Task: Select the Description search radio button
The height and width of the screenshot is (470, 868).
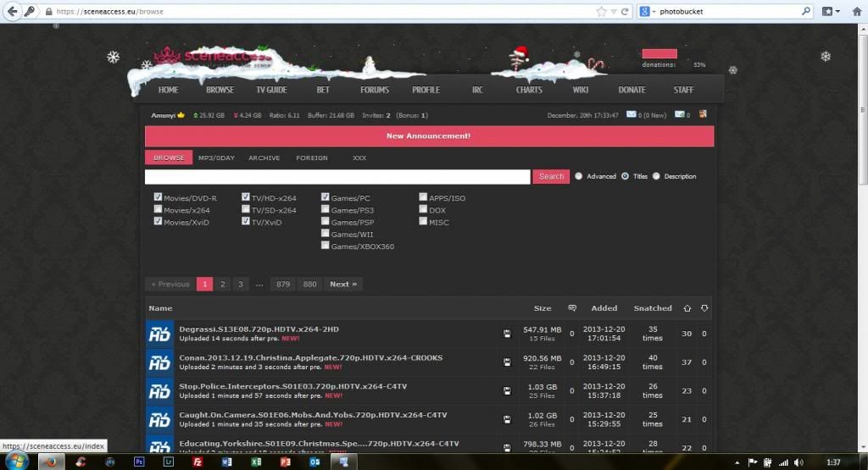Action: tap(656, 176)
